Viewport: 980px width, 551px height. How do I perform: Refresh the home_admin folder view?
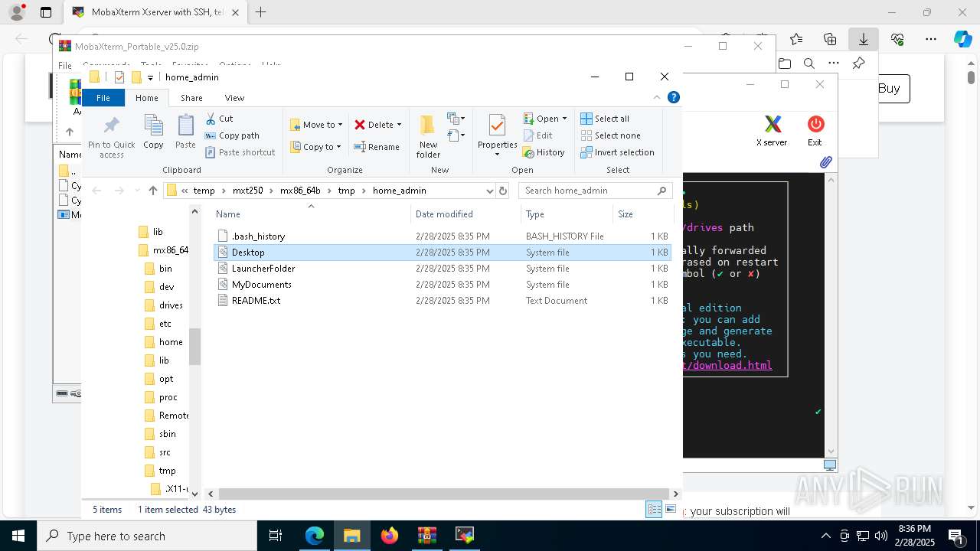click(503, 191)
